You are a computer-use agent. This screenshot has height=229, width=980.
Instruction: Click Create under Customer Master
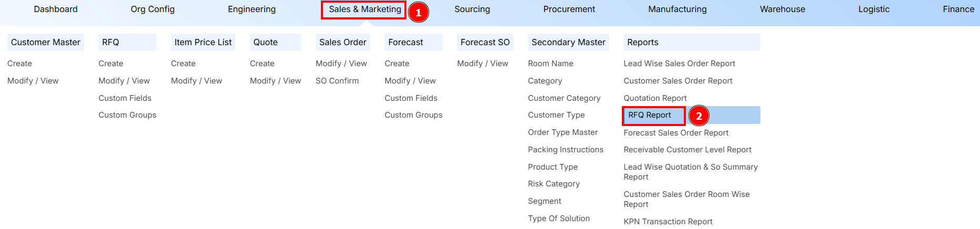20,64
